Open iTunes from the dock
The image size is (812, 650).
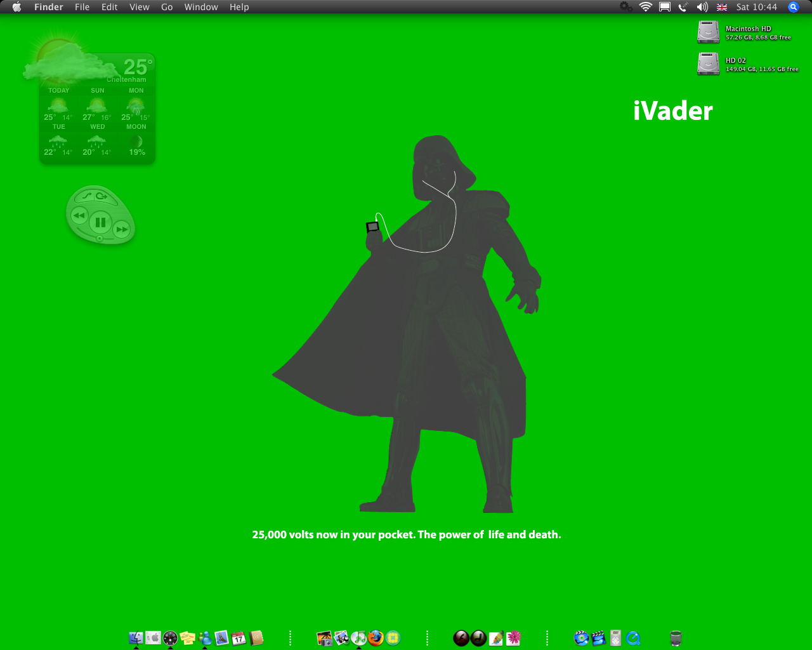tap(358, 638)
